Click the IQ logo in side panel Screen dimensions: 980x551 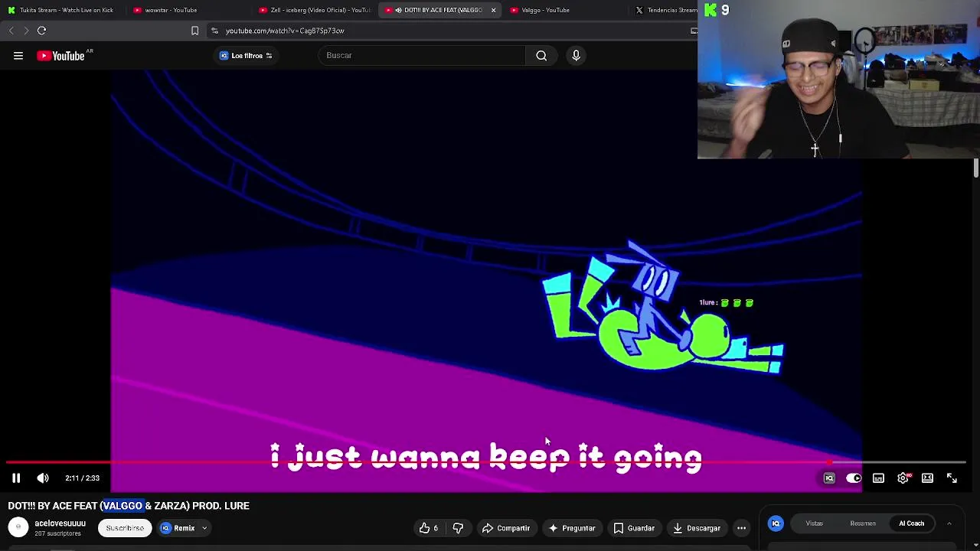click(776, 523)
